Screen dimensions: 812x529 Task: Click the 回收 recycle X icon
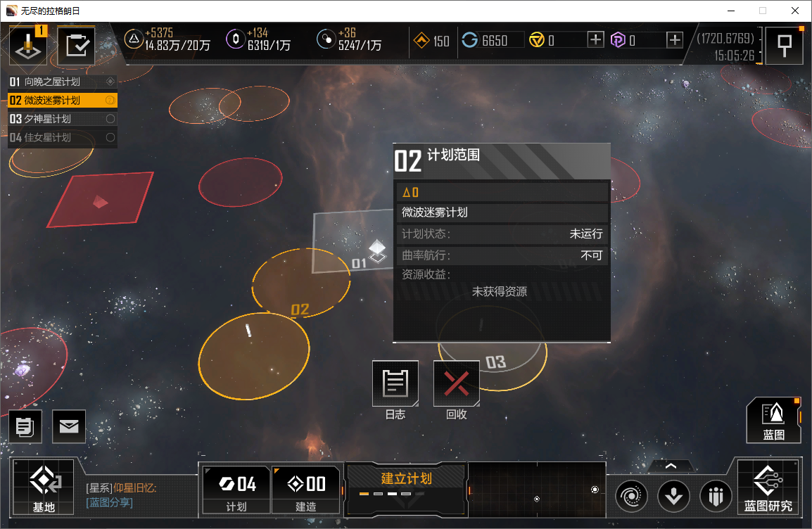(456, 383)
